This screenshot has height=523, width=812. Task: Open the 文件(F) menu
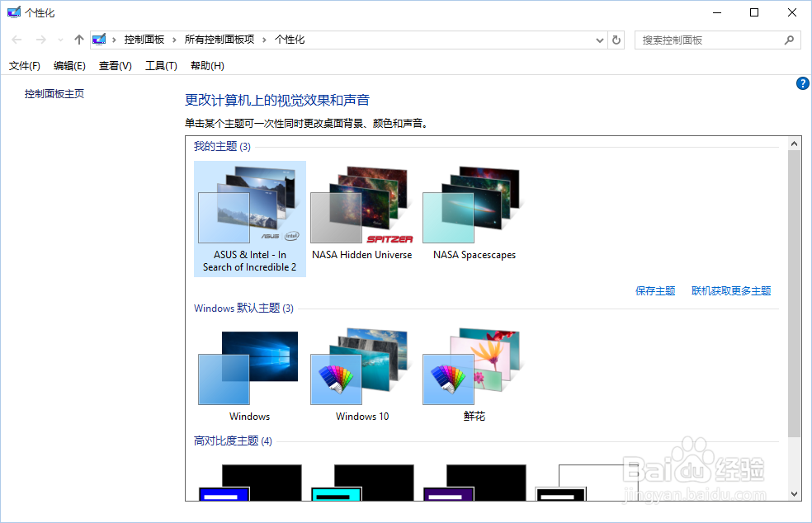(x=24, y=66)
